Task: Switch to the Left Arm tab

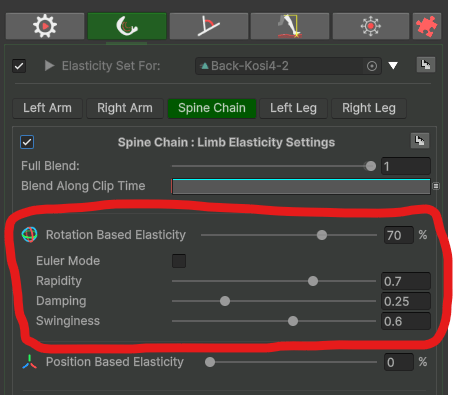Action: point(47,108)
